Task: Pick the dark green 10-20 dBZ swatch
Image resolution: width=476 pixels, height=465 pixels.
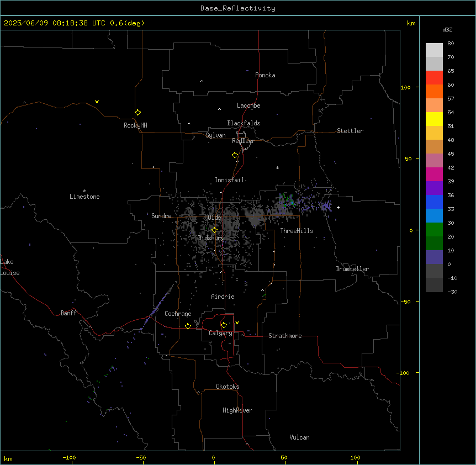Action: point(434,244)
